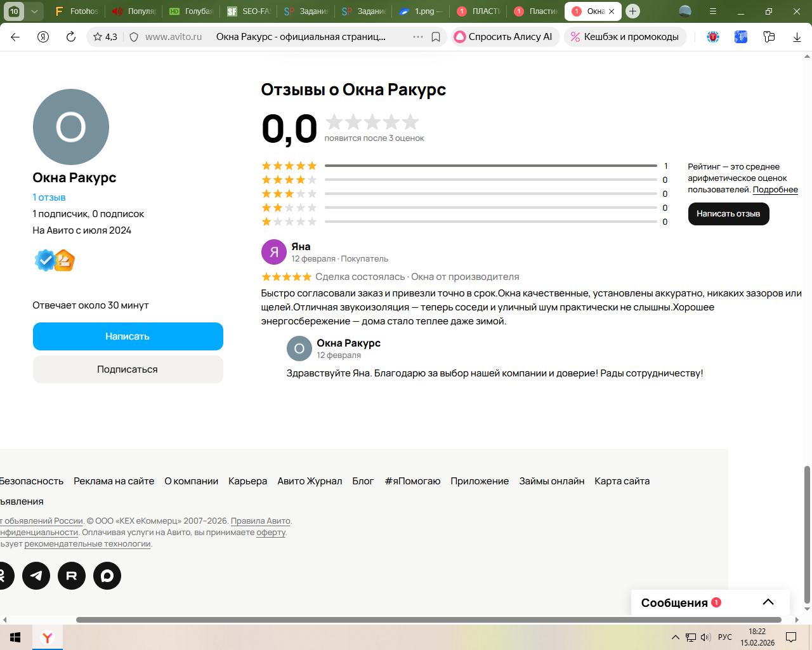
Task: Open the Правила Авито link
Action: [x=261, y=521]
